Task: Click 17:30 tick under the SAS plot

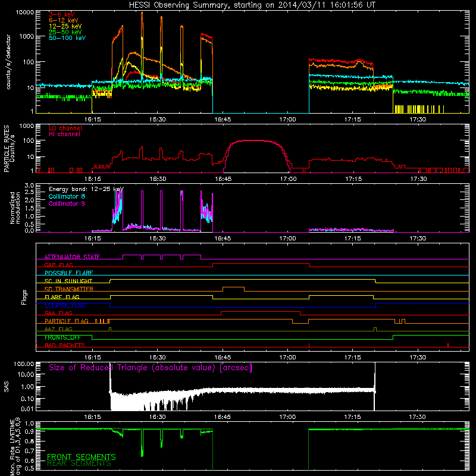Action: tap(418, 417)
